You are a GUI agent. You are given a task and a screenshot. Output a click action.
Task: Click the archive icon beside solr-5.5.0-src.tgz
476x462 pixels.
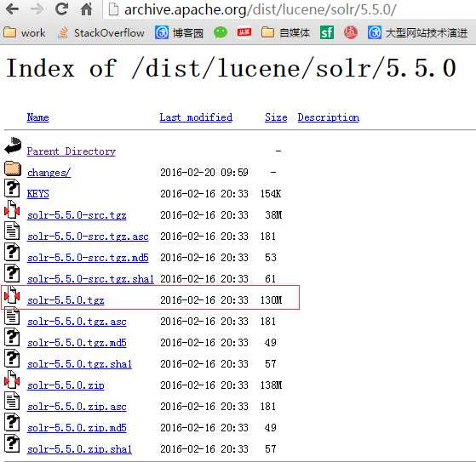[12, 209]
